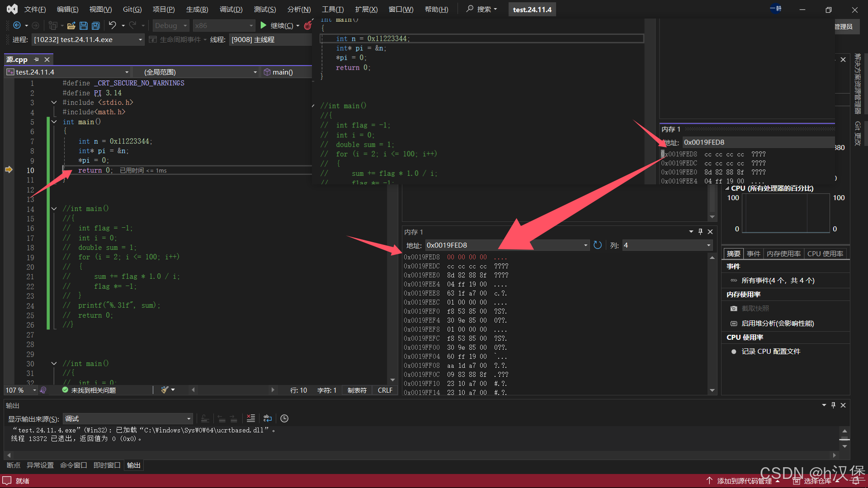Click the Continue (继续) debug play icon
Viewport: 868px width, 488px height.
[264, 25]
